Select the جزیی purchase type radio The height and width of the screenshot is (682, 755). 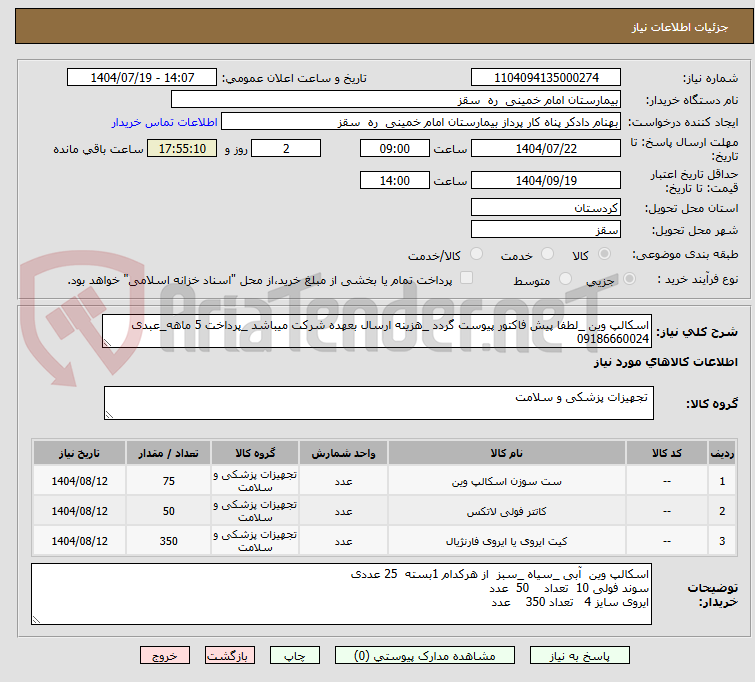click(x=629, y=279)
